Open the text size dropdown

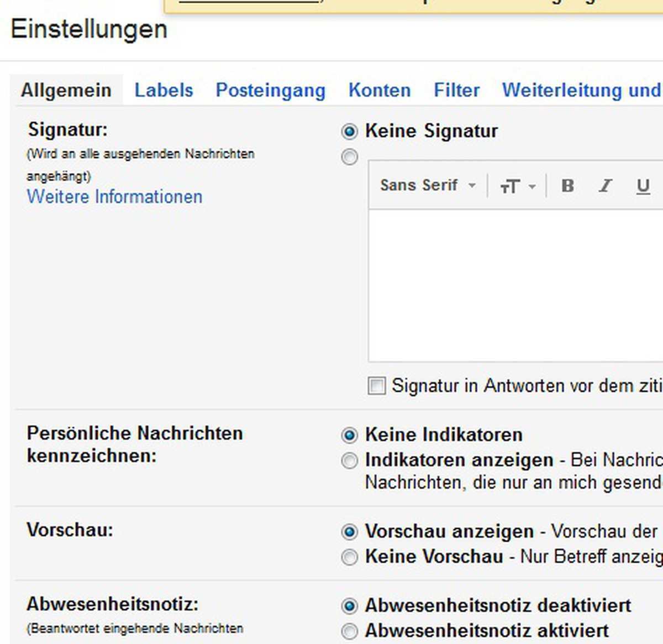pos(517,186)
